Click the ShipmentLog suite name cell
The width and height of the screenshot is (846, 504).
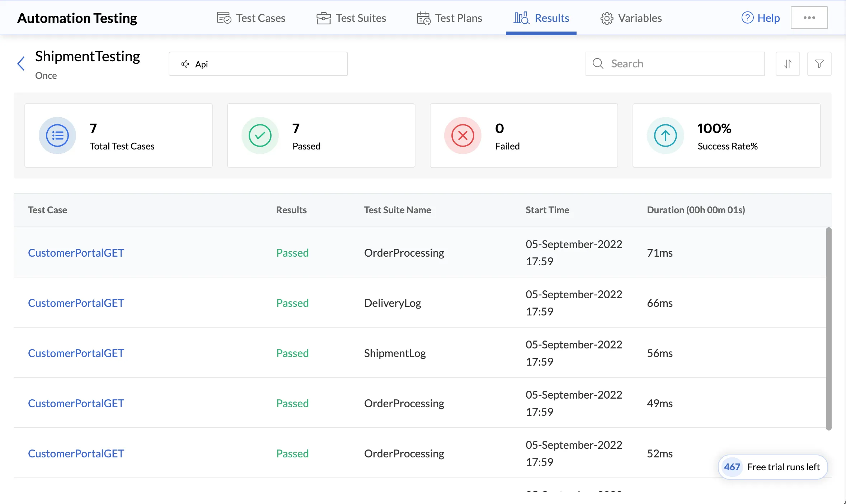click(x=395, y=353)
